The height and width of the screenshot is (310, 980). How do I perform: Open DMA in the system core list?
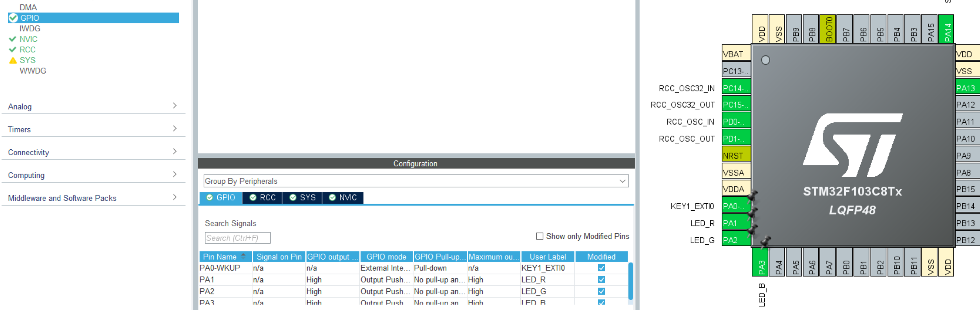[x=28, y=7]
